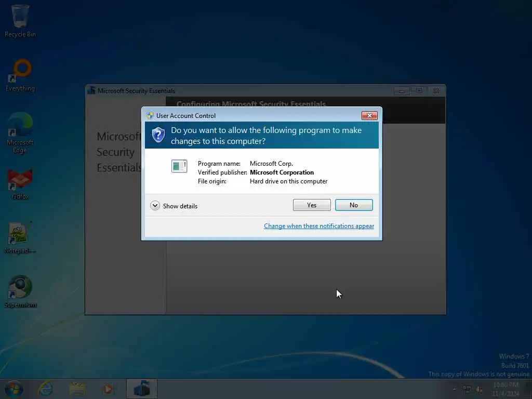Open the red Fidfox desktop shortcut

point(20,184)
